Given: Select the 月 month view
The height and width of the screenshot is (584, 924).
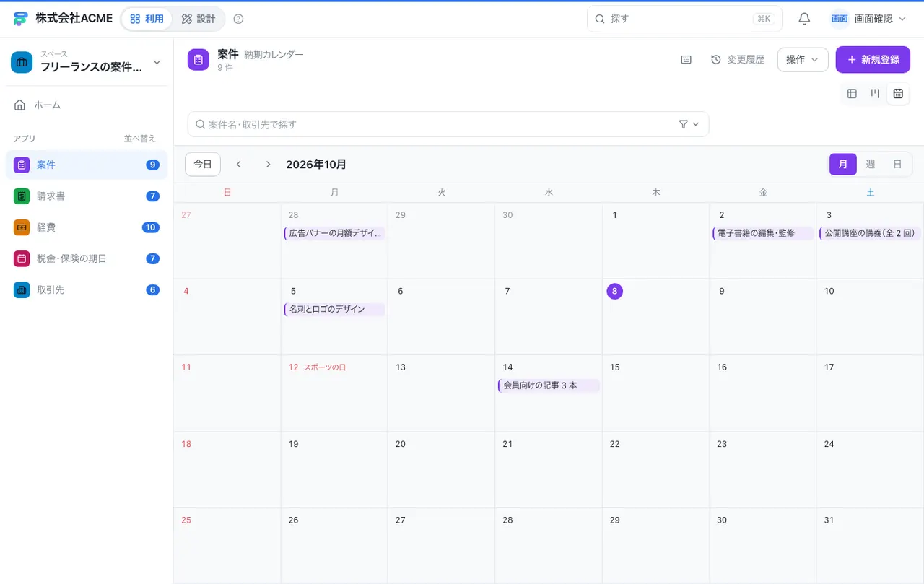Looking at the screenshot, I should coord(843,165).
